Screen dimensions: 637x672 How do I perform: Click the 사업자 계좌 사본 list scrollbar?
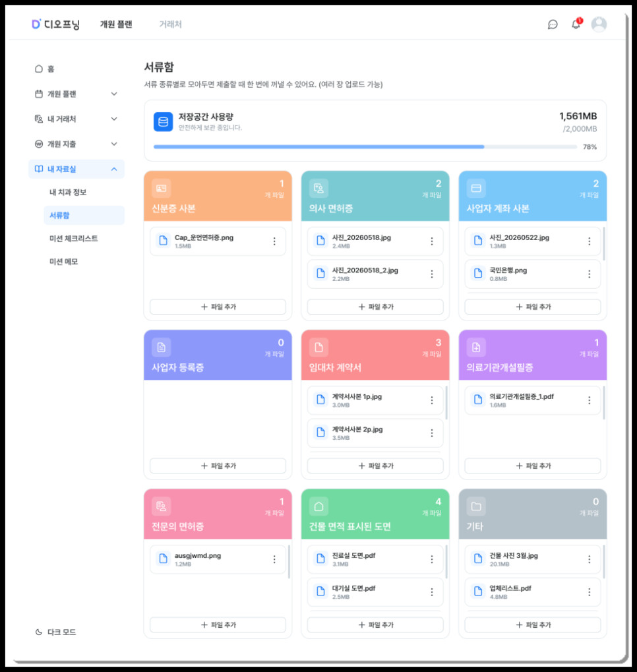(604, 244)
